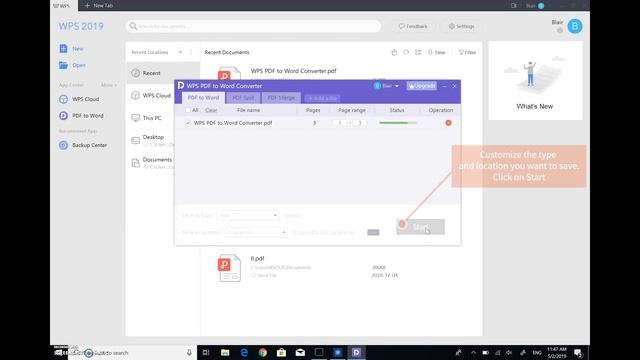Click into the search documents field
The image size is (640, 360).
[253, 26]
